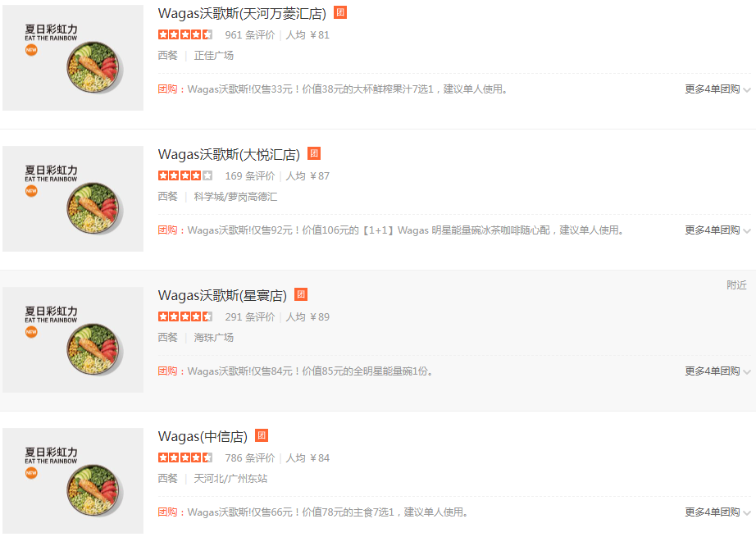Open the Wagas沃歌斯(大悦汇店) listing title
The image size is (756, 537).
pos(229,154)
